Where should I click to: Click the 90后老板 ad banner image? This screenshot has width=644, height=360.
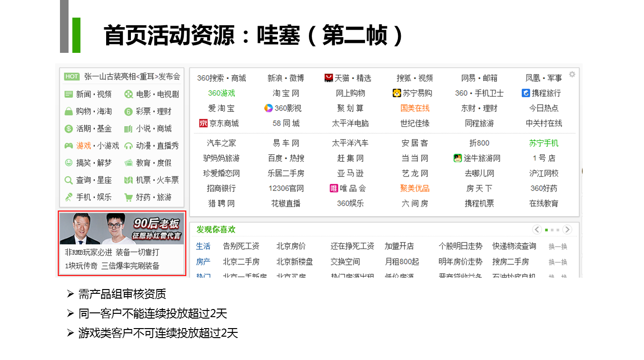122,228
